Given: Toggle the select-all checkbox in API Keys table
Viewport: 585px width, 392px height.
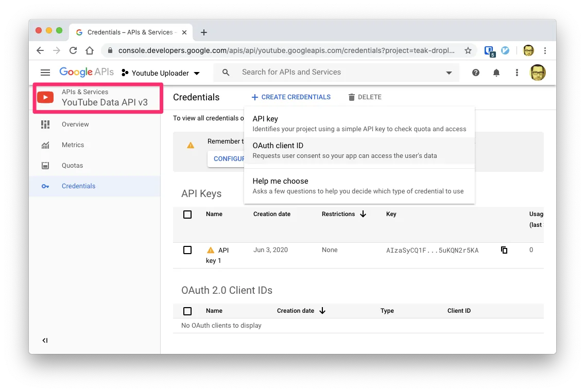Looking at the screenshot, I should coord(187,215).
